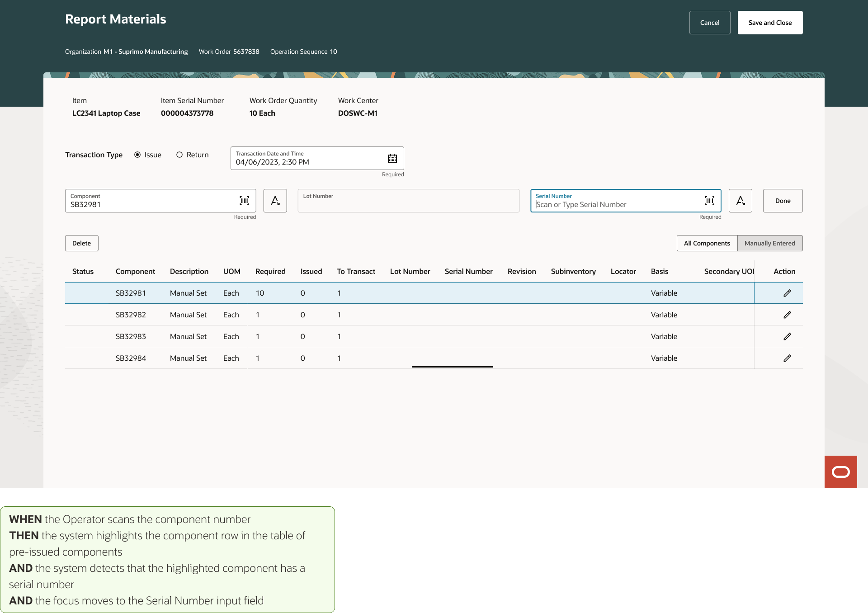Click the Variable basis cell in SB32982 row
The height and width of the screenshot is (613, 868).
click(x=664, y=315)
